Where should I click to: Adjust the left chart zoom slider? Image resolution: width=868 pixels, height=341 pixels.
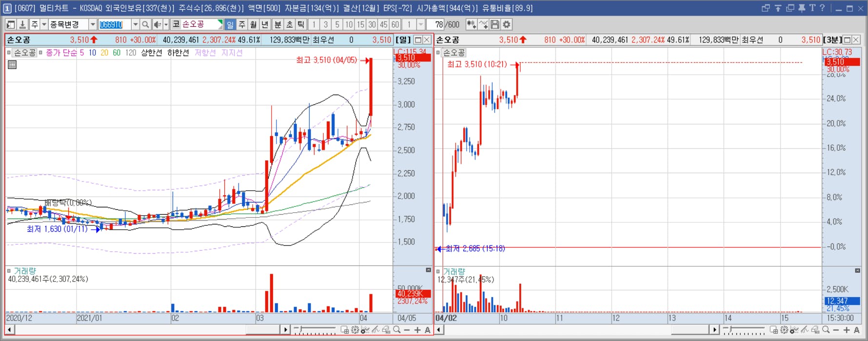(315, 330)
